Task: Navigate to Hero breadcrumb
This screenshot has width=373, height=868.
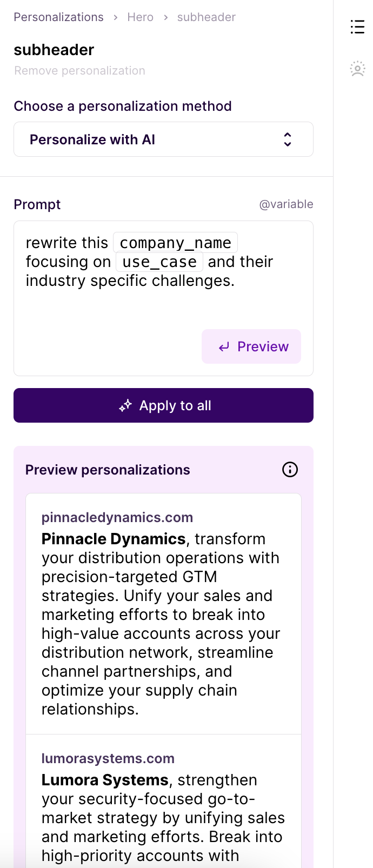Action: point(141,17)
